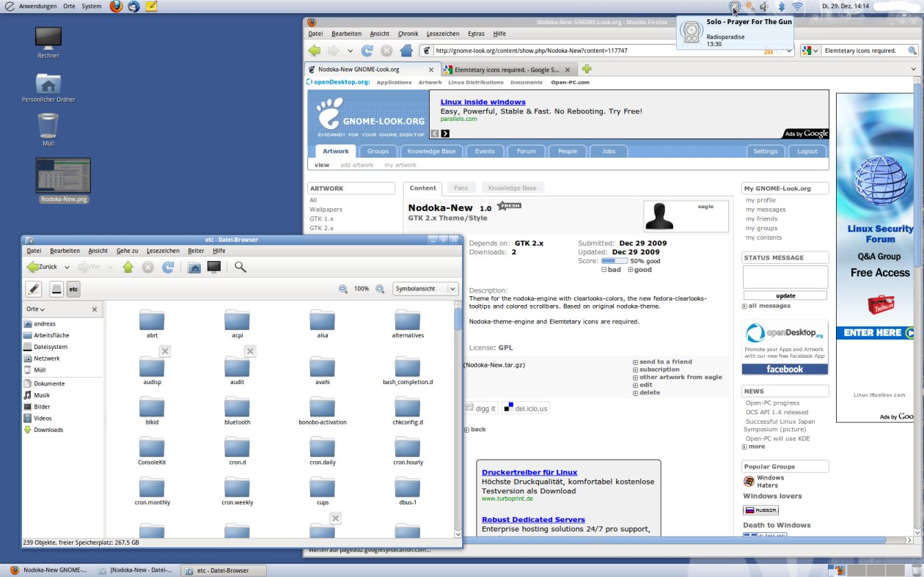This screenshot has height=577, width=924.
Task: Select the ConsoleKit folder
Action: (152, 451)
